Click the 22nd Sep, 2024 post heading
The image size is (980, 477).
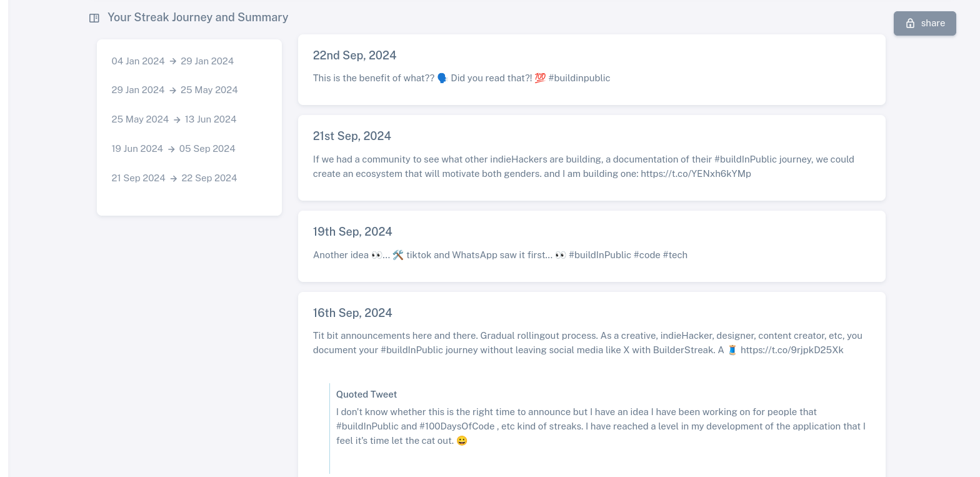point(354,56)
